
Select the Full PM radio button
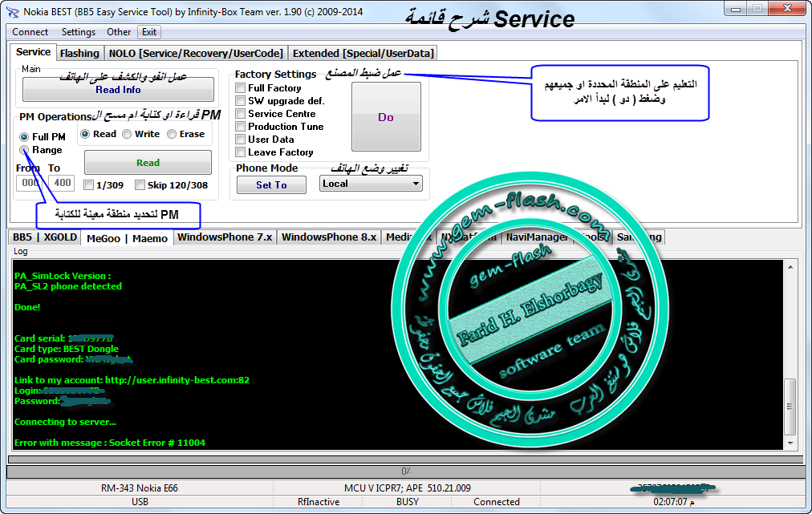tap(24, 137)
